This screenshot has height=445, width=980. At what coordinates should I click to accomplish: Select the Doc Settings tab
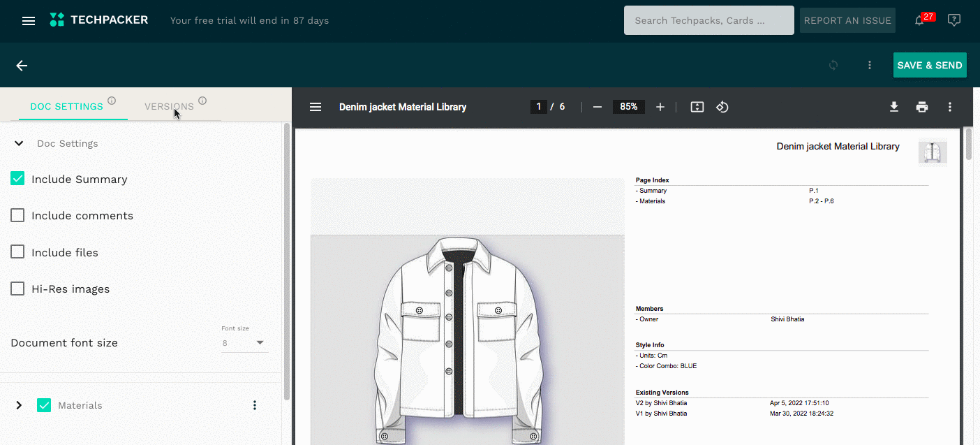66,107
